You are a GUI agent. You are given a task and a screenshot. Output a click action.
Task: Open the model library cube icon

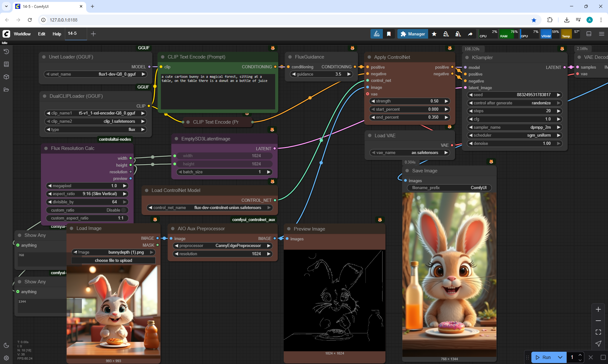6,77
